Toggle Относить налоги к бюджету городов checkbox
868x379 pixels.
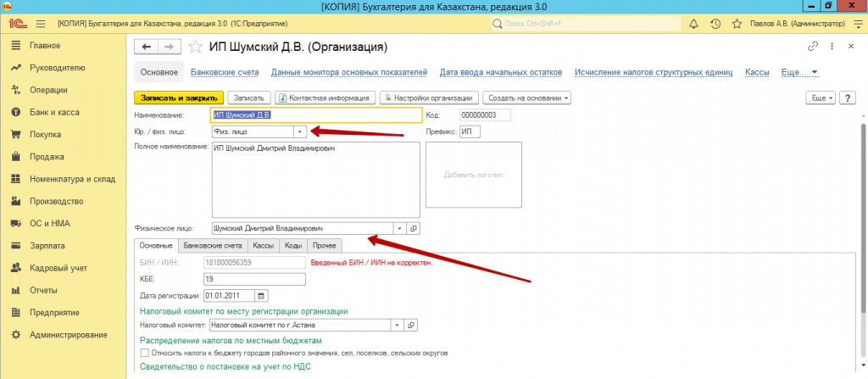click(x=144, y=353)
